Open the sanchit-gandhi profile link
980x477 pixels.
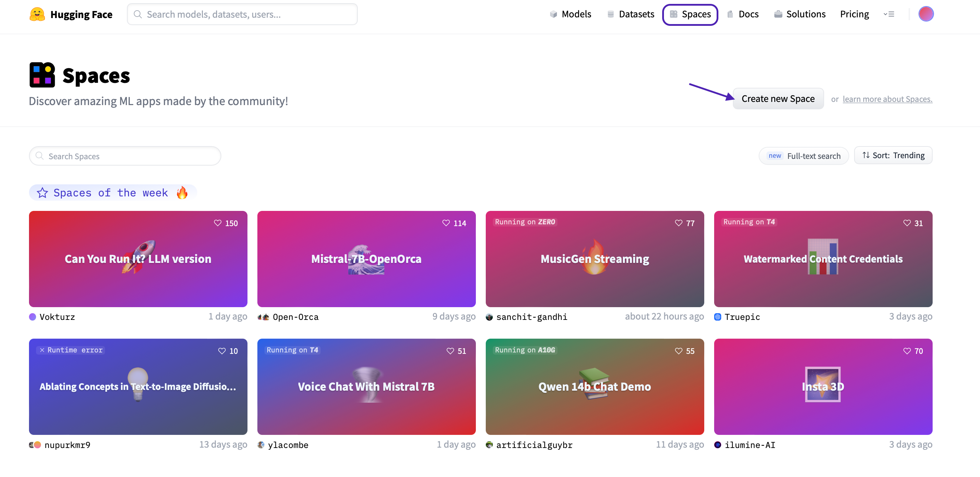pyautogui.click(x=531, y=317)
